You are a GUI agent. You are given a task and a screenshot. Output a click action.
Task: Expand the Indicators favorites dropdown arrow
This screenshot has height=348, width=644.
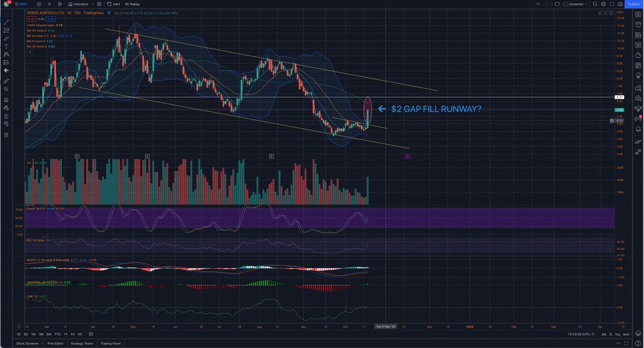[x=92, y=4]
